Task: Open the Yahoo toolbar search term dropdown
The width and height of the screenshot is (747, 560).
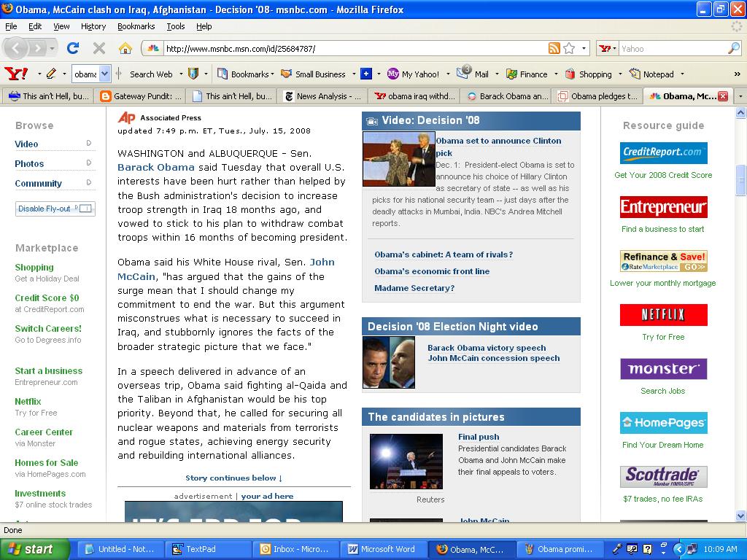Action: click(x=104, y=74)
